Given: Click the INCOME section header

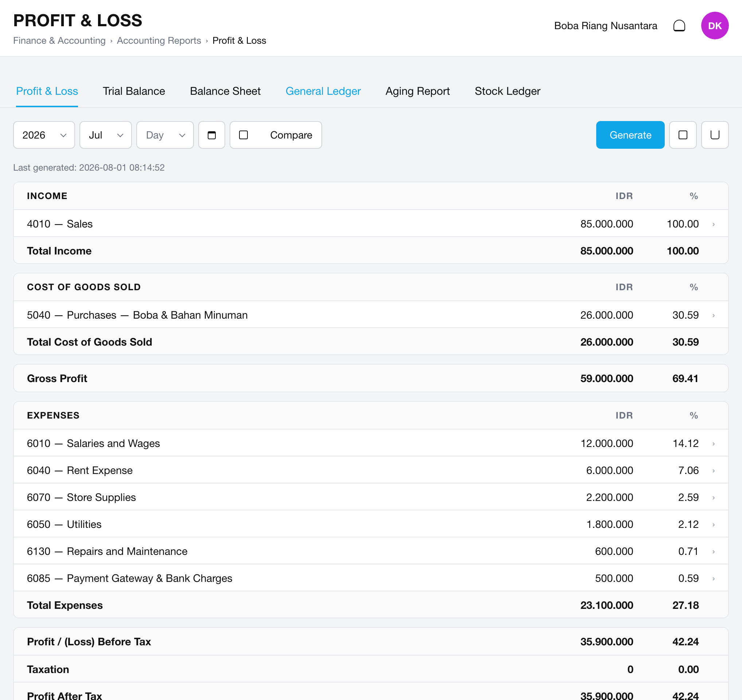Looking at the screenshot, I should [x=47, y=196].
